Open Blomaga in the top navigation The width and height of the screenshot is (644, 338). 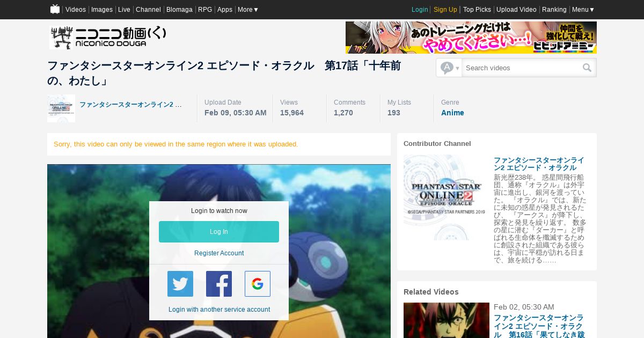179,10
